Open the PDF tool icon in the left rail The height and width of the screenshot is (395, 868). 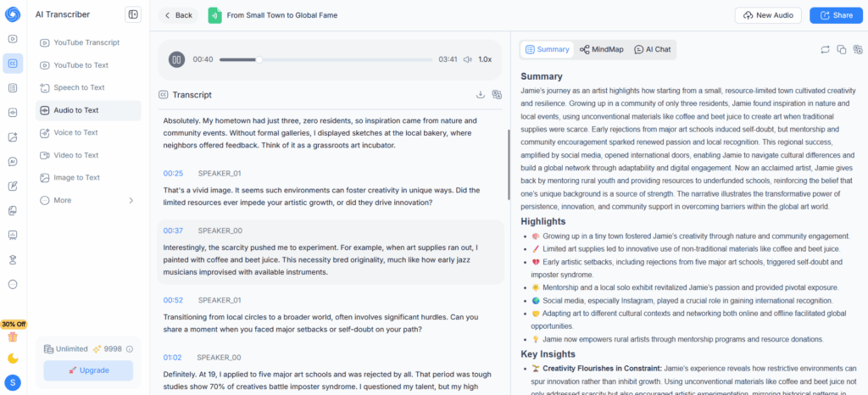click(x=13, y=211)
